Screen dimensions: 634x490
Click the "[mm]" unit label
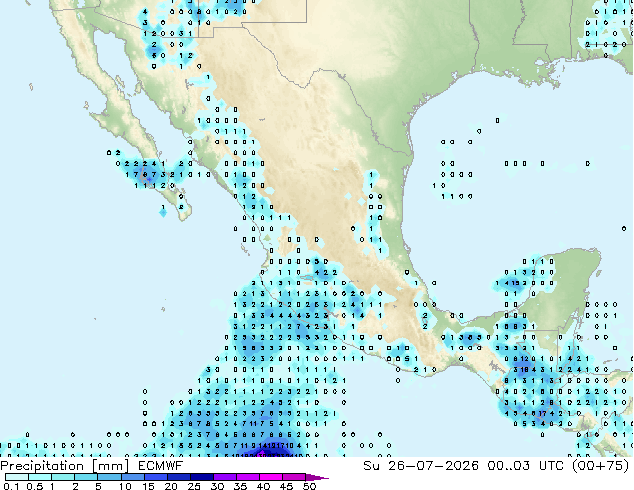click(x=111, y=466)
